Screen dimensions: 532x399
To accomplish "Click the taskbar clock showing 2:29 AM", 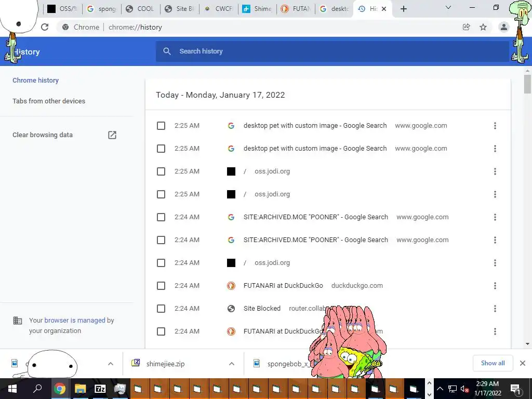I will (487, 389).
